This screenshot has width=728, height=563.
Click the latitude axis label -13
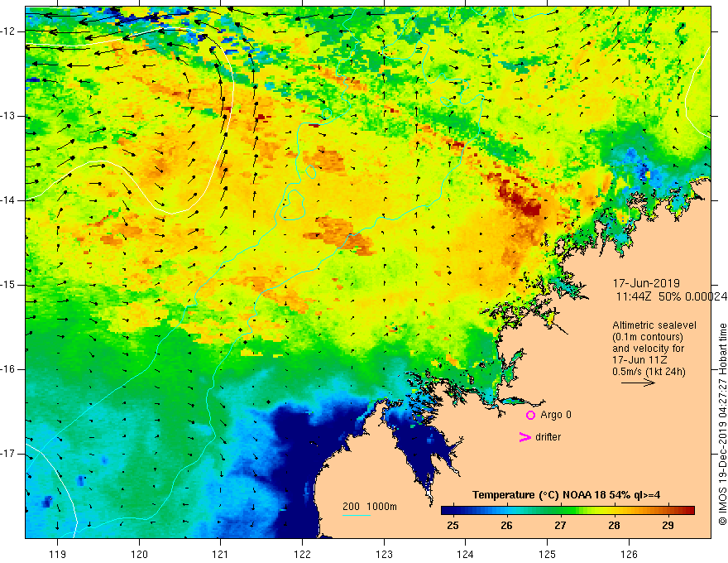coord(8,116)
